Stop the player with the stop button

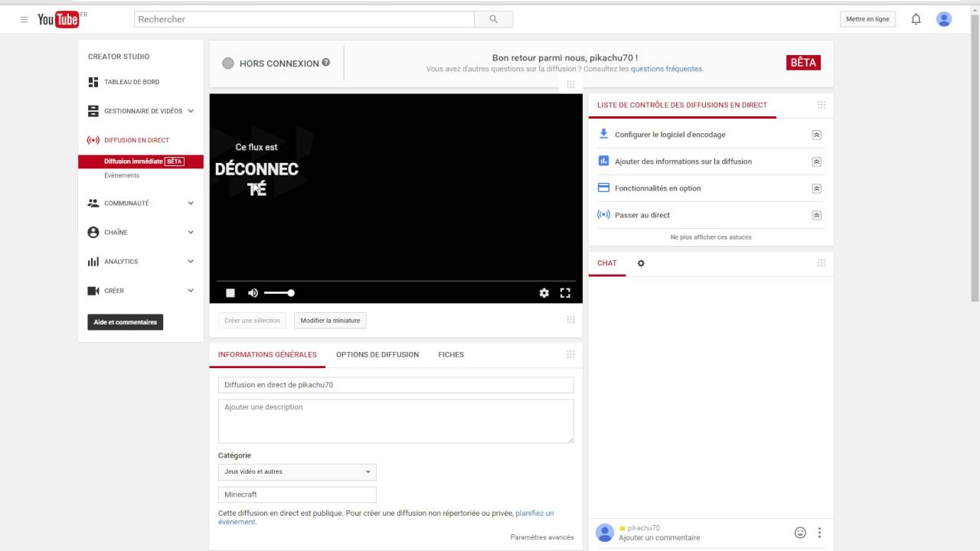tap(230, 293)
